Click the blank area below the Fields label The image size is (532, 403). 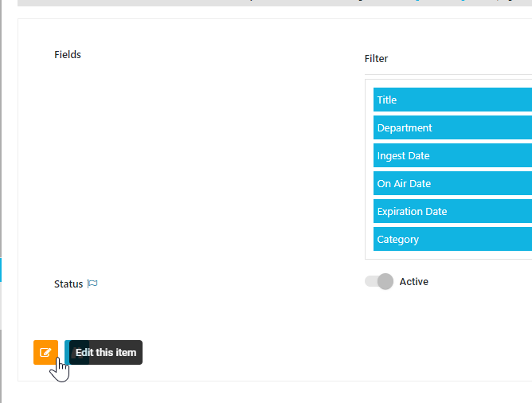click(159, 159)
